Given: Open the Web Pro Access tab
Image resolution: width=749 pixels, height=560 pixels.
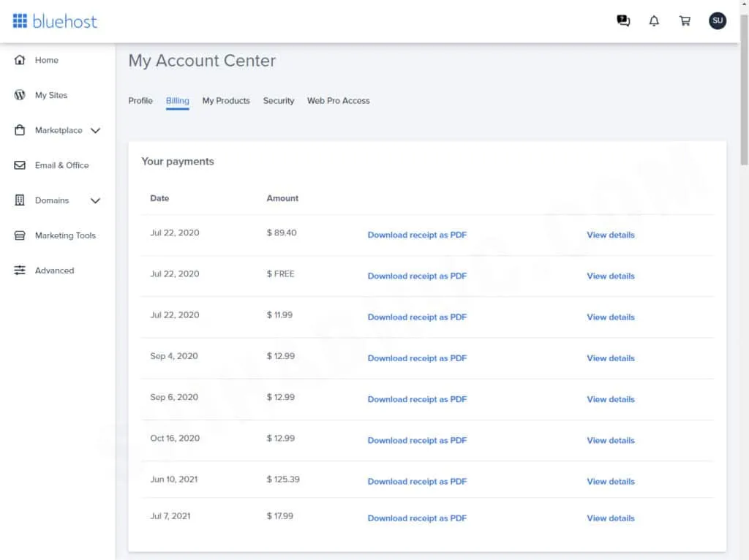Looking at the screenshot, I should (338, 101).
